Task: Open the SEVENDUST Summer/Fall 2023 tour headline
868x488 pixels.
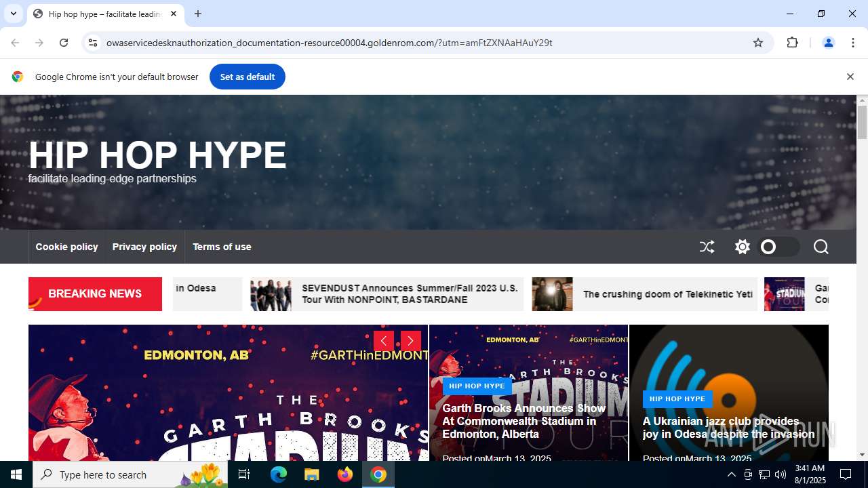Action: [x=410, y=294]
